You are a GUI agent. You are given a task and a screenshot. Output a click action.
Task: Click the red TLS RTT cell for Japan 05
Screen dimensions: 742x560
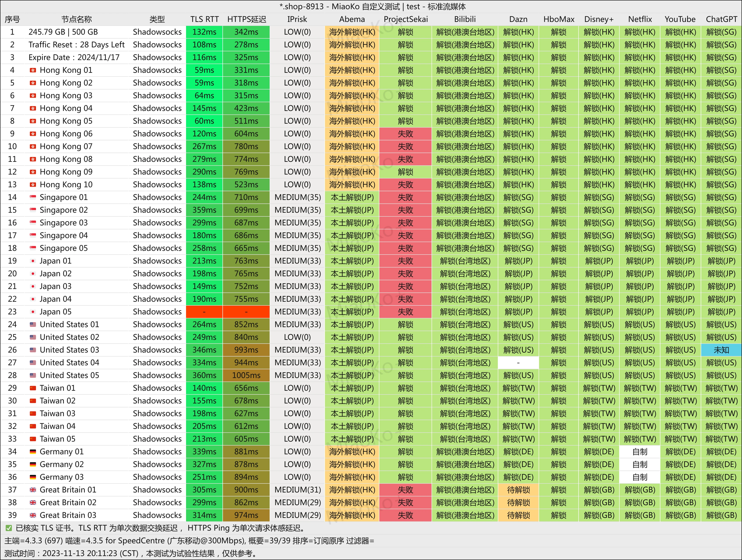(x=204, y=312)
